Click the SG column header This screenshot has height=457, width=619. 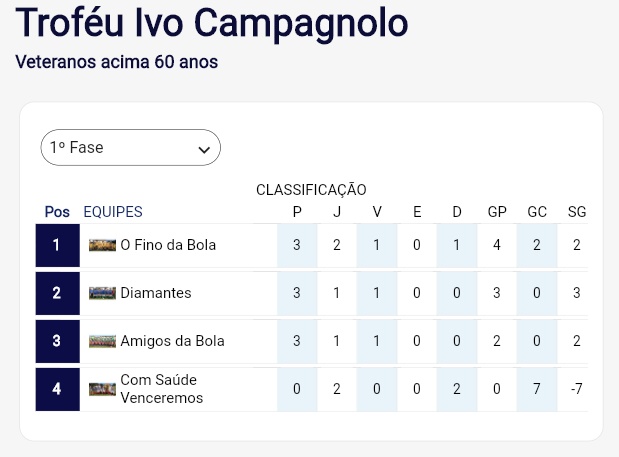click(577, 212)
